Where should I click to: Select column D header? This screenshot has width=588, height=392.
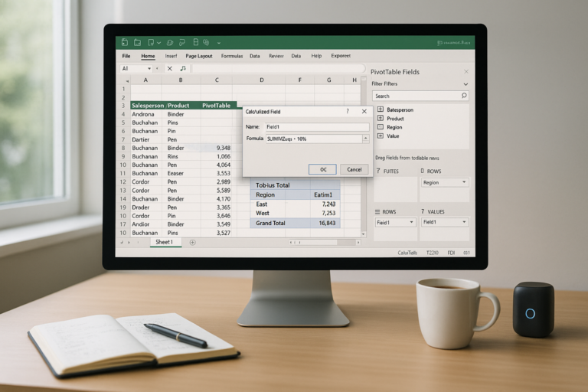(261, 80)
